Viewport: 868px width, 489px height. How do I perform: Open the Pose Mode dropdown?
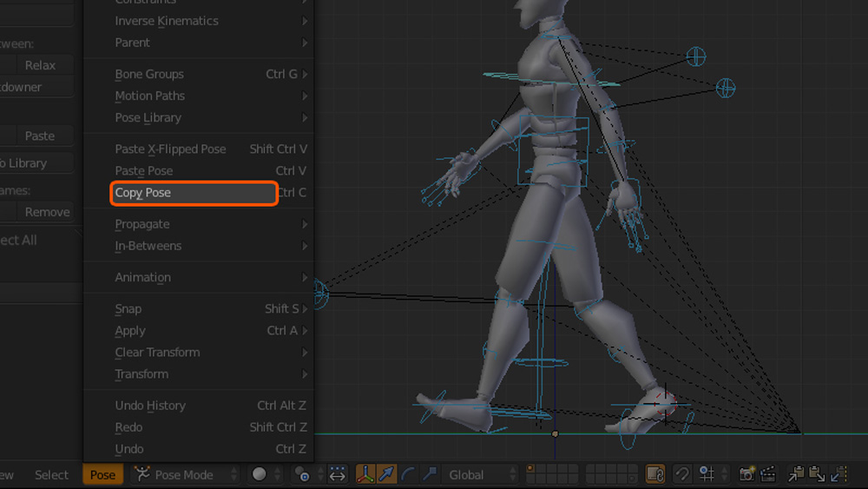tap(185, 474)
